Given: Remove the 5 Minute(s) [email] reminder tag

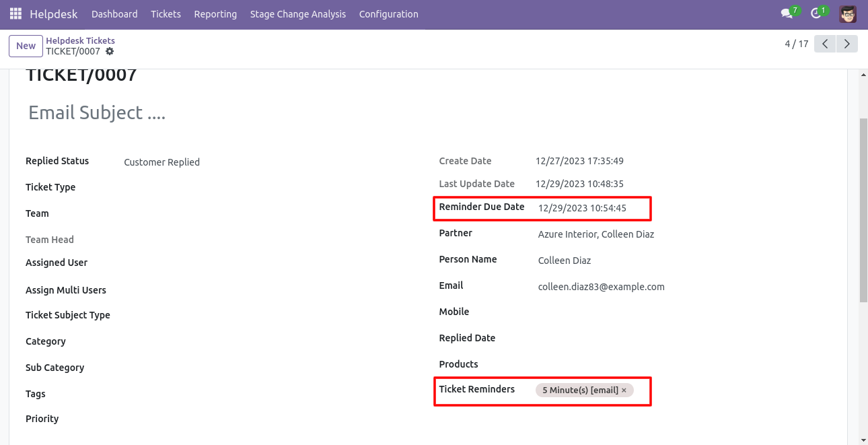Looking at the screenshot, I should (624, 390).
